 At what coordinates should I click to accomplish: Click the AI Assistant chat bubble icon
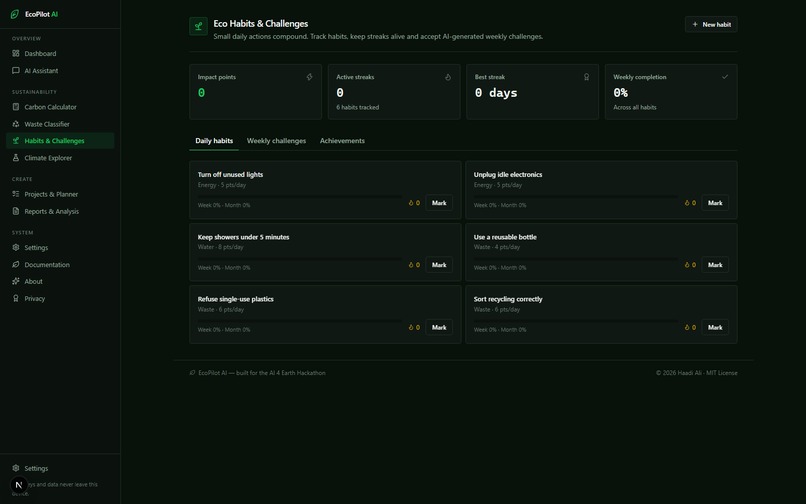[16, 70]
